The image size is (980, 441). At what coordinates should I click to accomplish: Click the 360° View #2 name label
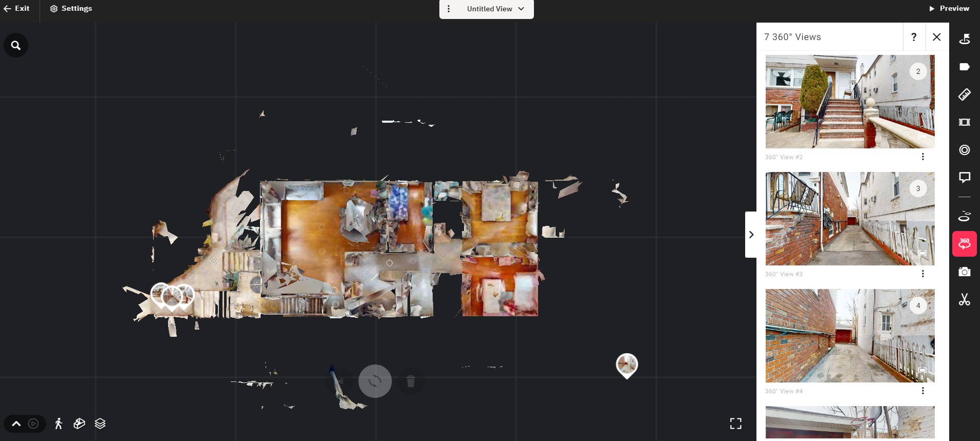(784, 157)
